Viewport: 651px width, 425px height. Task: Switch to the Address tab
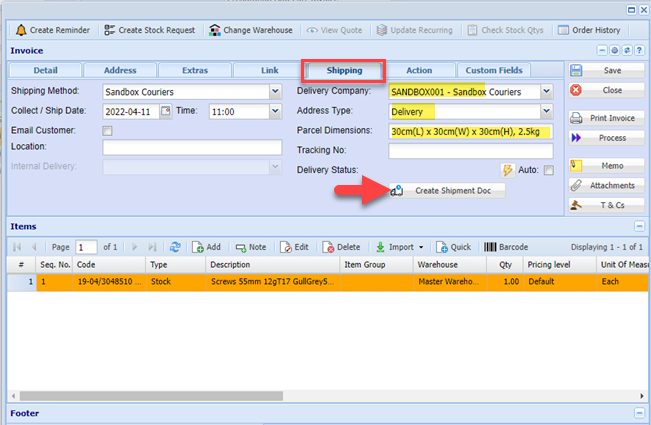pos(119,70)
